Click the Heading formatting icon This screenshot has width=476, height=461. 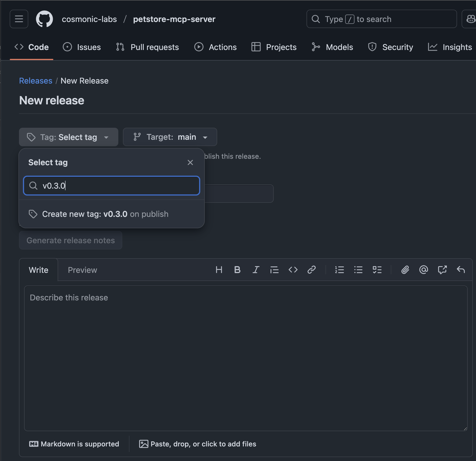(219, 270)
